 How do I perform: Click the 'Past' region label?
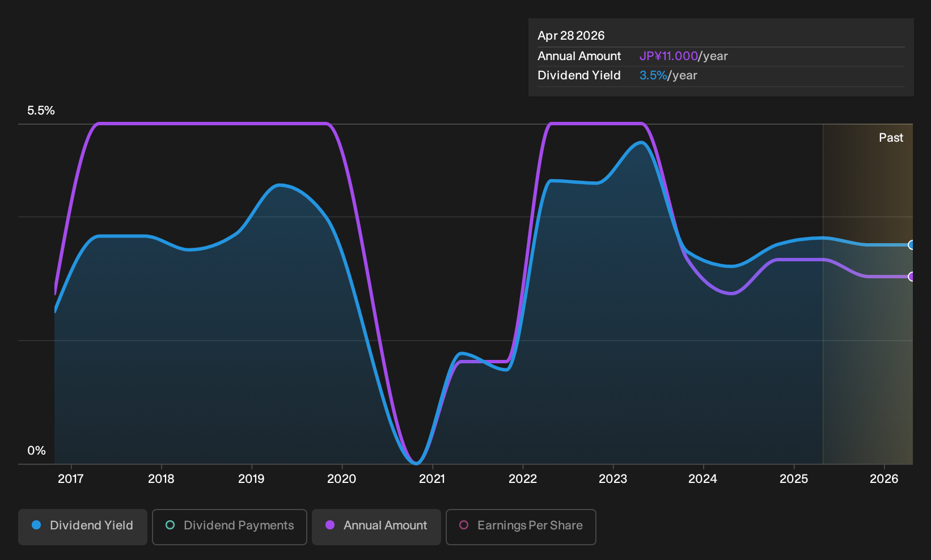(891, 138)
